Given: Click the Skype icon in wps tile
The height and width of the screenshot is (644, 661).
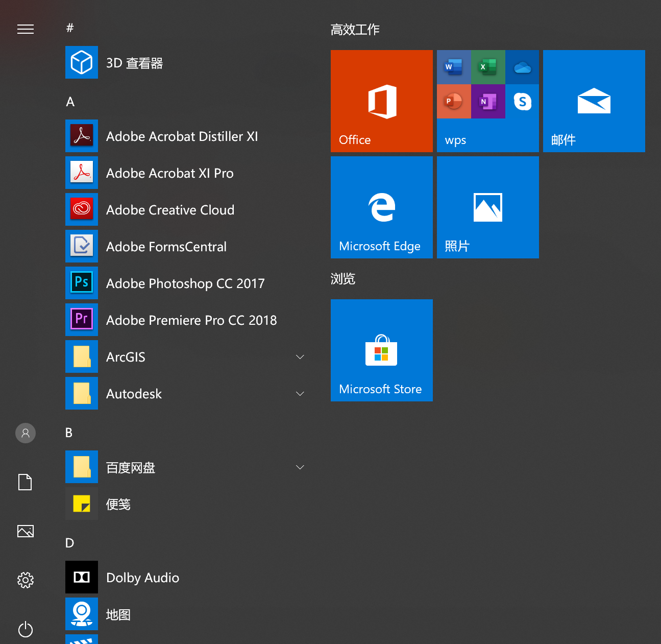Looking at the screenshot, I should (522, 101).
